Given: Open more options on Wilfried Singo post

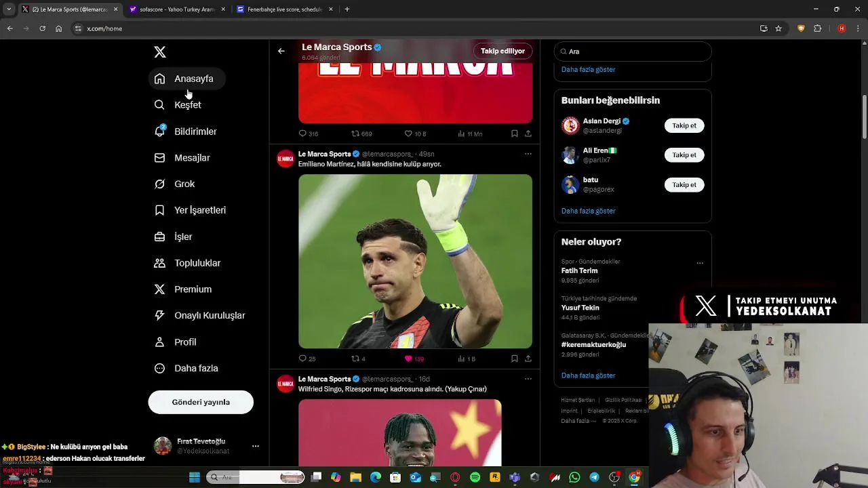Looking at the screenshot, I should (x=528, y=379).
